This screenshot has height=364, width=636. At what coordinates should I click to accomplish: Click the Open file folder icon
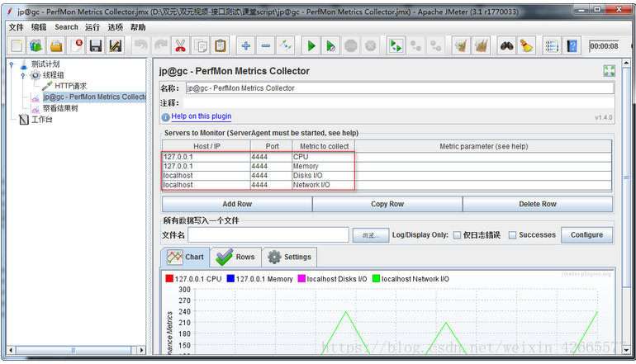point(56,45)
